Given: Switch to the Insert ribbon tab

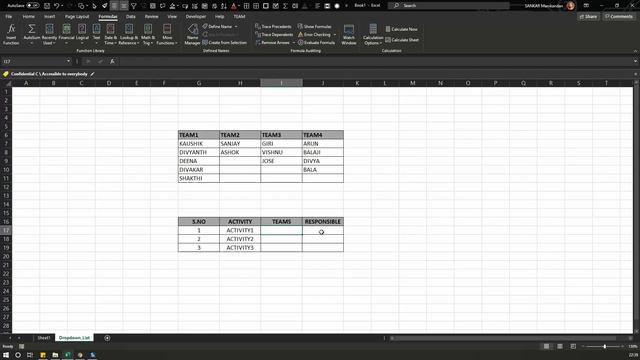Looking at the screenshot, I should tap(49, 17).
